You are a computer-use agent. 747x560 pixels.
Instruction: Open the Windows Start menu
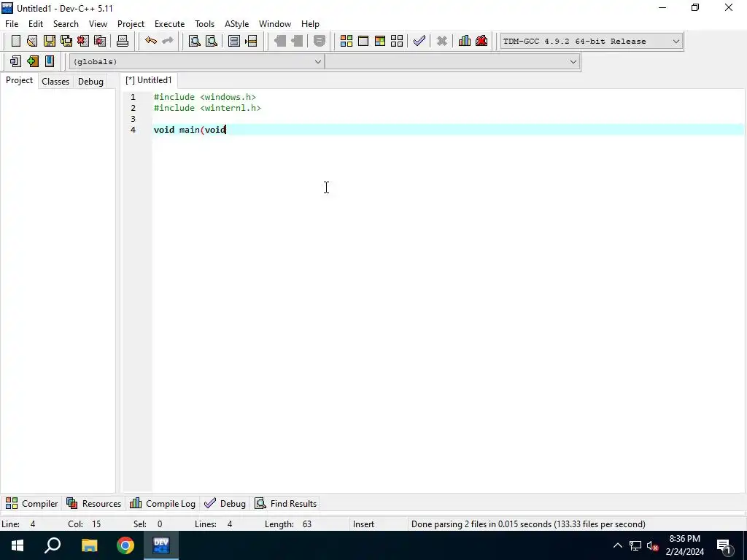click(x=18, y=545)
